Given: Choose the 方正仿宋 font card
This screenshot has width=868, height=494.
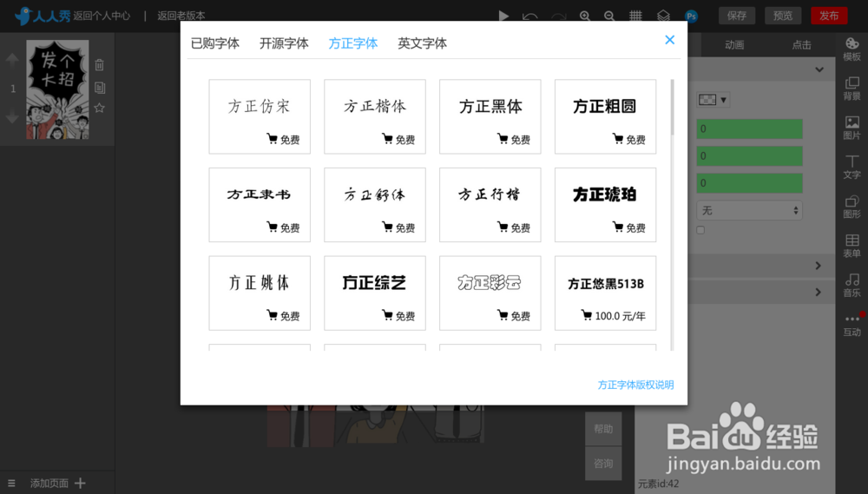Looking at the screenshot, I should coord(260,116).
